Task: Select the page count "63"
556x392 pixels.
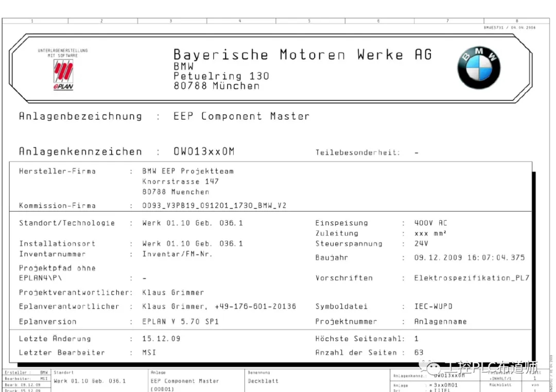Action: pyautogui.click(x=419, y=353)
